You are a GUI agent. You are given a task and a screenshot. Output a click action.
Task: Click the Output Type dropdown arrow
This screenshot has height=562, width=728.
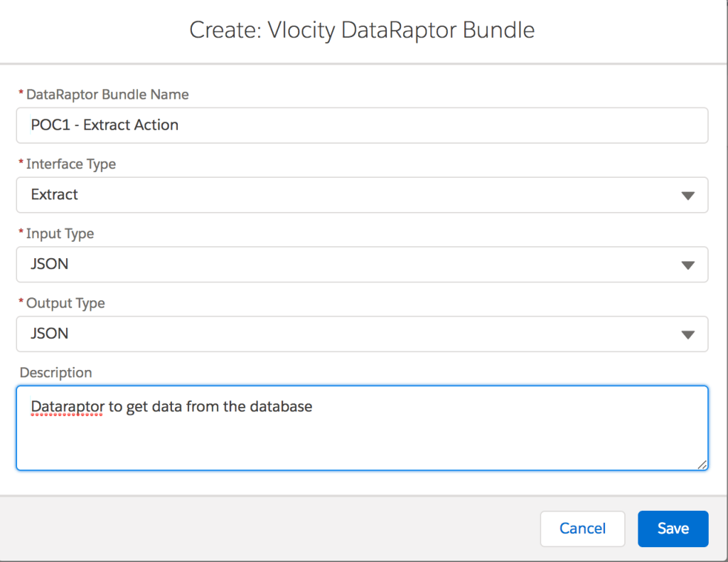tap(687, 334)
